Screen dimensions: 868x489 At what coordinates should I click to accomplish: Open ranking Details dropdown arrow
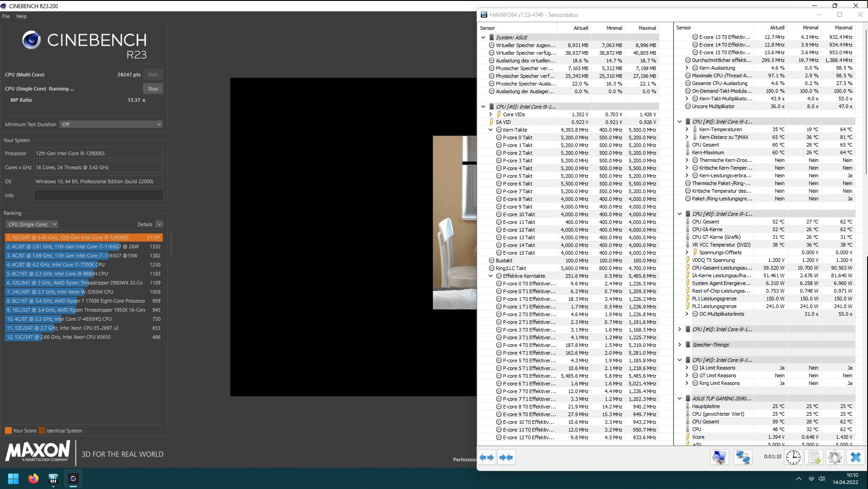[x=159, y=224]
